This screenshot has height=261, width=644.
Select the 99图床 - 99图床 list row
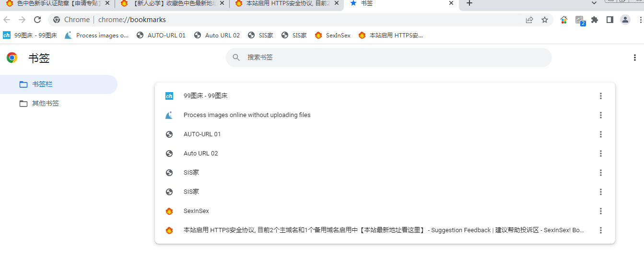(385, 96)
